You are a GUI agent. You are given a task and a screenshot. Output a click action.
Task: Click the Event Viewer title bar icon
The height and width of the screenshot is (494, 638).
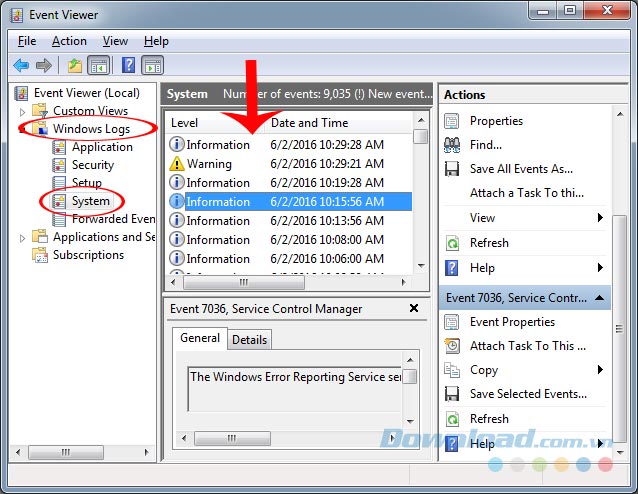tap(17, 15)
